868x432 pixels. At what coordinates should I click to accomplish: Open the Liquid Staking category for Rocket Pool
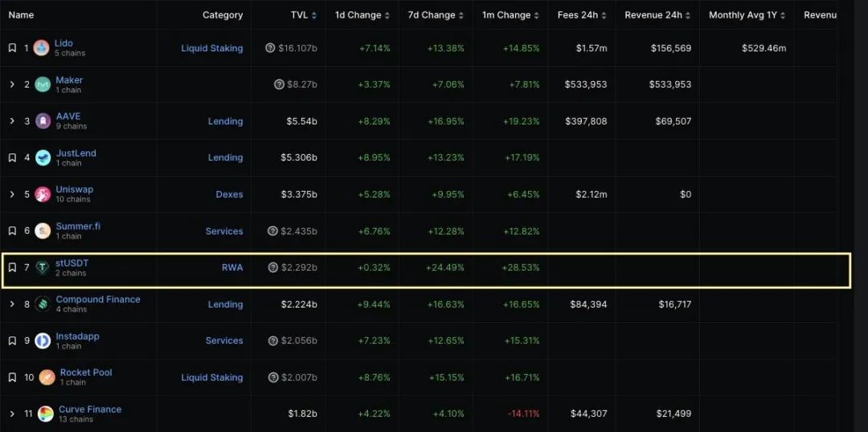[x=212, y=377]
